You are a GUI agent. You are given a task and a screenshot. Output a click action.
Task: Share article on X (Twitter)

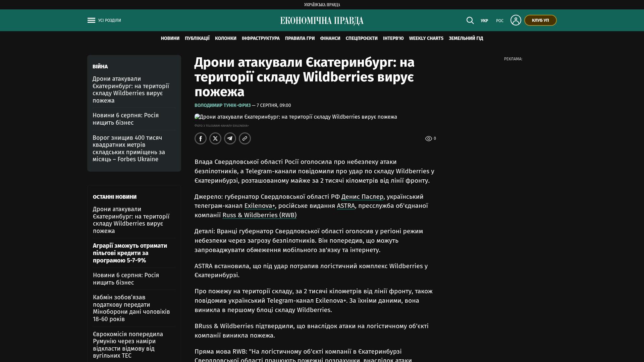[x=215, y=138]
